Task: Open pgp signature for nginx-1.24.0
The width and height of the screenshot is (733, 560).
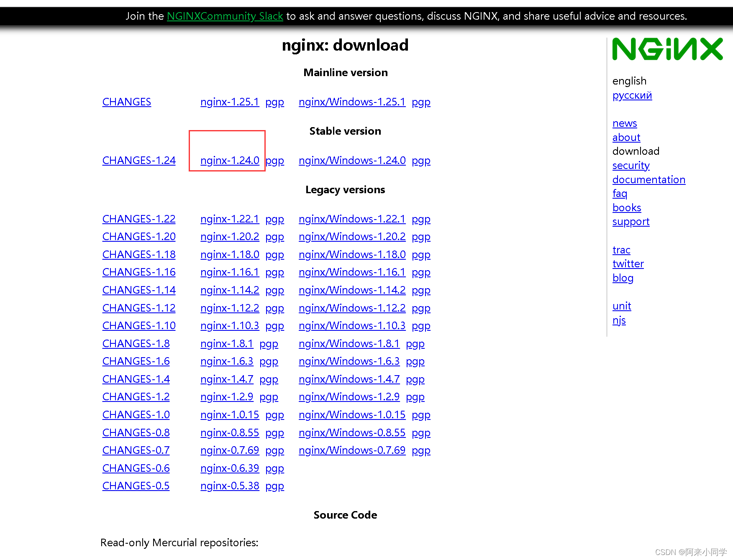Action: [275, 161]
